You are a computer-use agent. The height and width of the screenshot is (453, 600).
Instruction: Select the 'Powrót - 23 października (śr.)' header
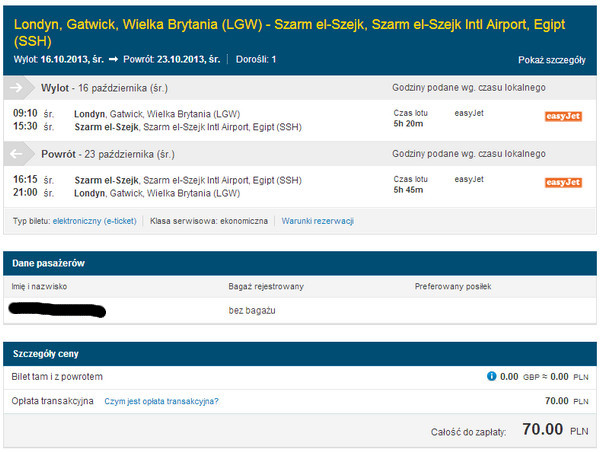coord(108,154)
